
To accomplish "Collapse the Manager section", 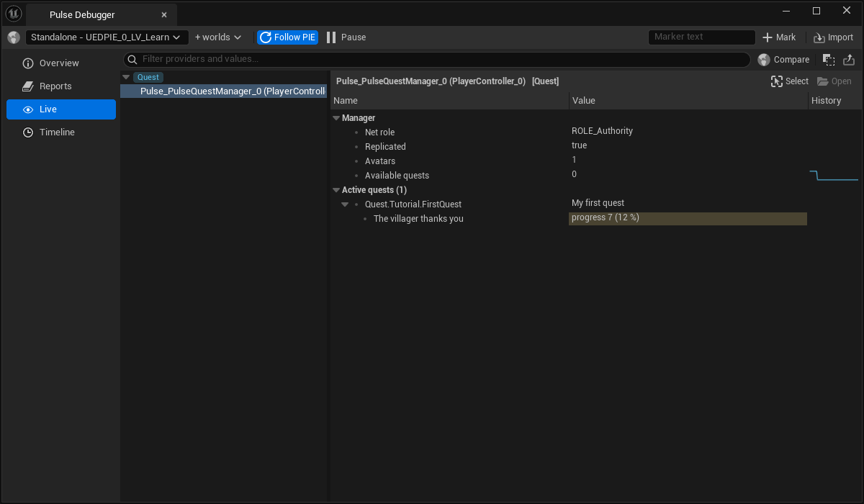I will click(x=336, y=118).
